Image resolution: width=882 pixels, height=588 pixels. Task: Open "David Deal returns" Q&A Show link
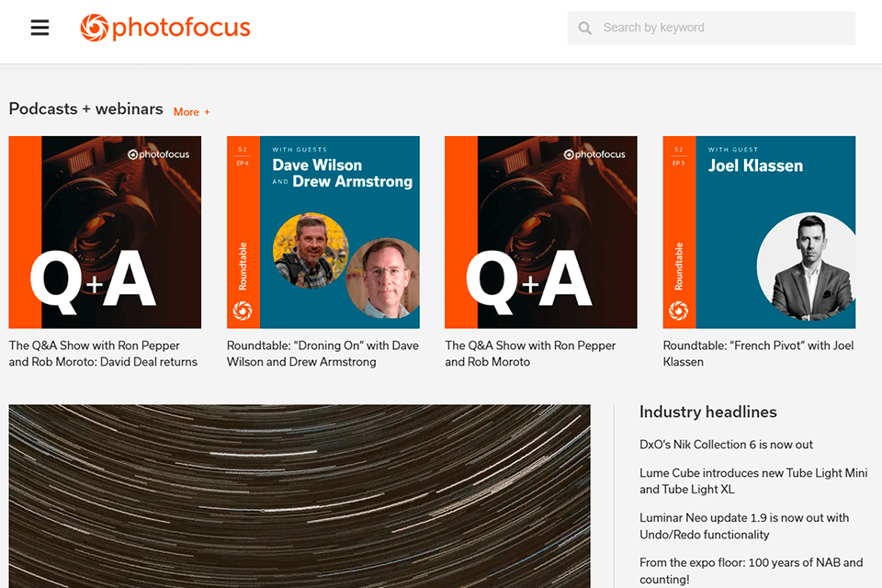coord(103,354)
